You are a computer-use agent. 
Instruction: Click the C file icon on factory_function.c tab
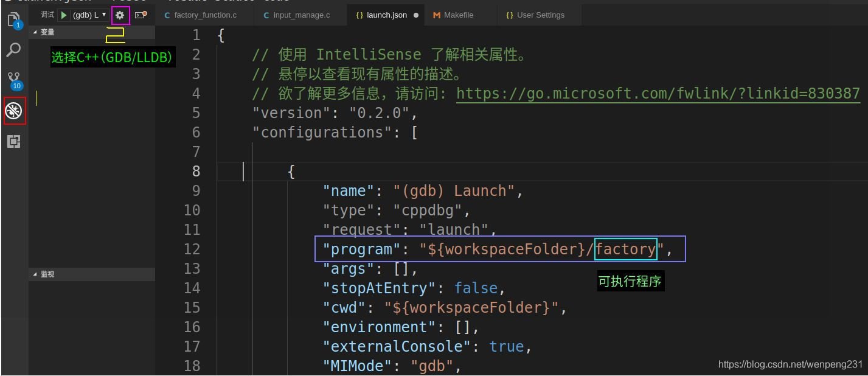point(167,15)
